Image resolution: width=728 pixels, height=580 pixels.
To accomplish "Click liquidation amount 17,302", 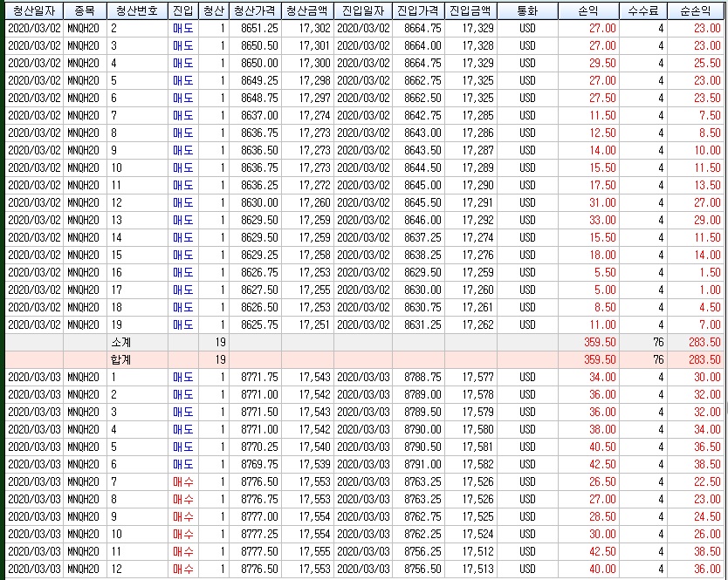I will [314, 28].
